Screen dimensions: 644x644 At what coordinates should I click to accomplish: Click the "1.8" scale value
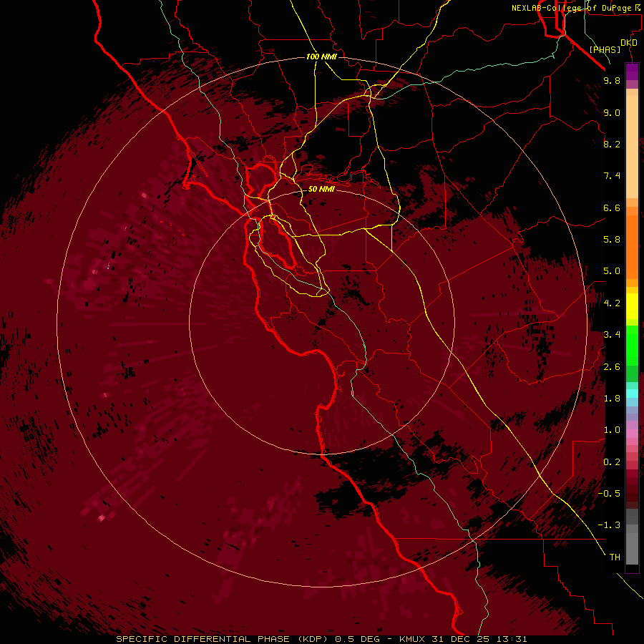click(612, 399)
